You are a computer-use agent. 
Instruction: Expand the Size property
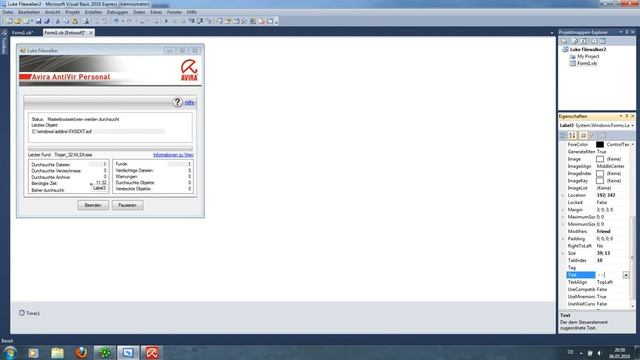pyautogui.click(x=563, y=253)
